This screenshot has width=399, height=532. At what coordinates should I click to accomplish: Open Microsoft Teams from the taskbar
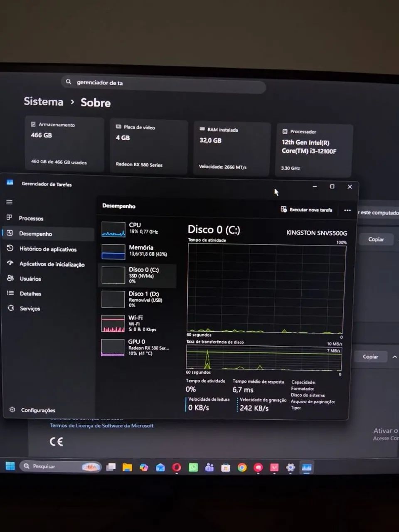[x=209, y=468]
